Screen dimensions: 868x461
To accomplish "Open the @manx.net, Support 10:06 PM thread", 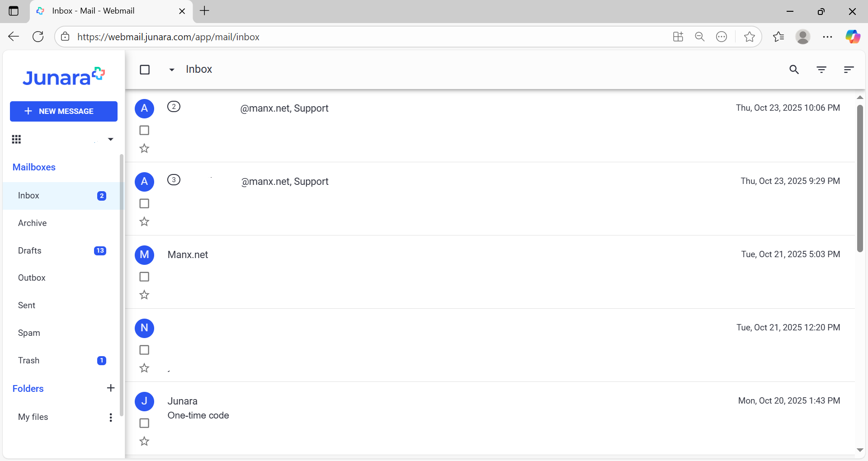I will (490, 126).
